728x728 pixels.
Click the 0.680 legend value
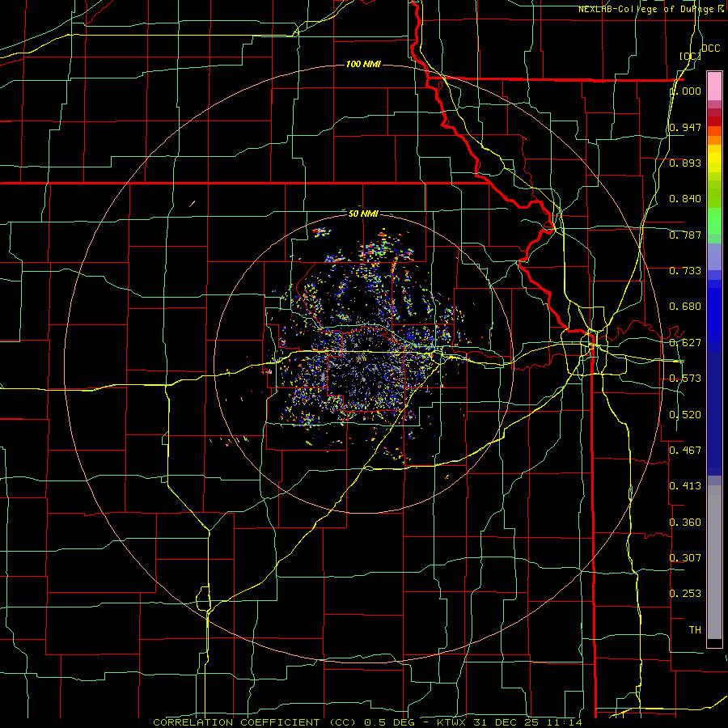685,307
